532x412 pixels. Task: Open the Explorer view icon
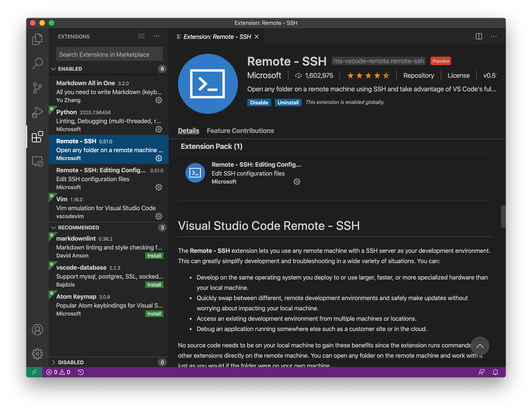pyautogui.click(x=37, y=39)
